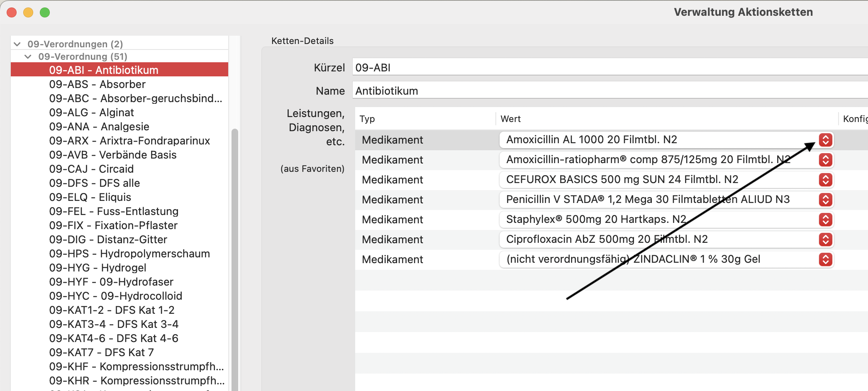The width and height of the screenshot is (868, 391).
Task: Click the green fullscreen window button
Action: point(45,12)
